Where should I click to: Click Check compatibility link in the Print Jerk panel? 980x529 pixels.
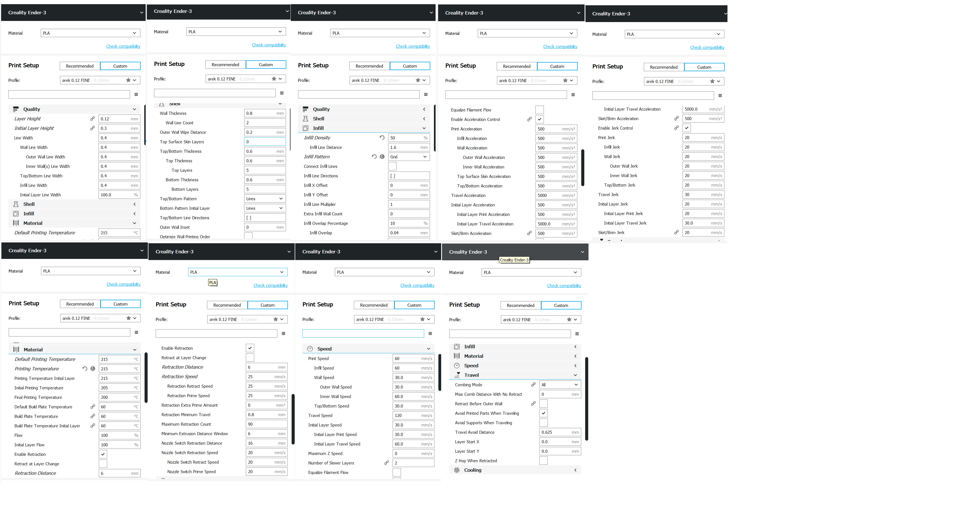click(707, 47)
